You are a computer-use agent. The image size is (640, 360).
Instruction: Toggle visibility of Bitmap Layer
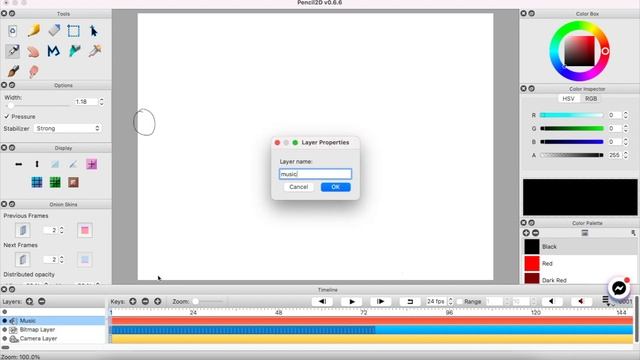[x=4, y=330]
